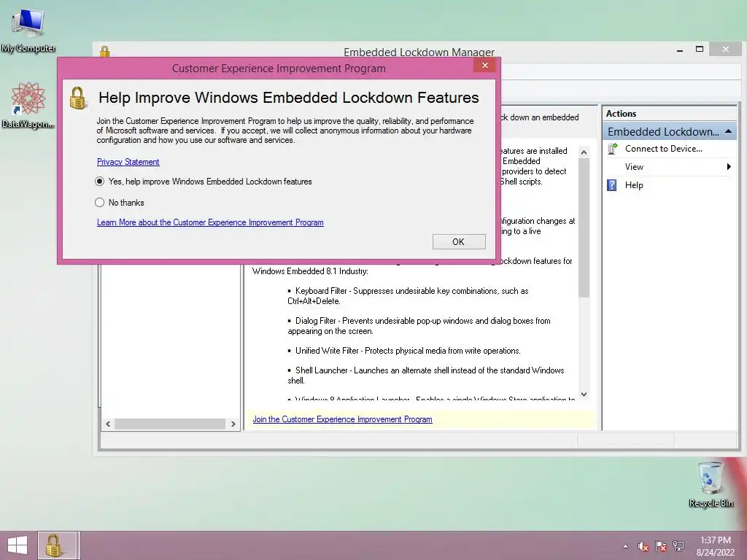Open My Computer desktop icon
Viewport: 747px width, 560px height.
[28, 31]
